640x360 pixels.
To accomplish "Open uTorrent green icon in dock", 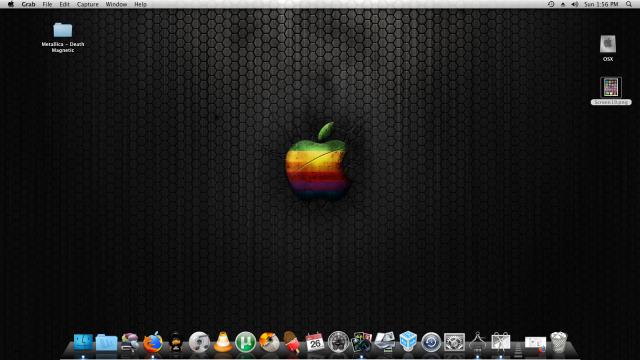I will (245, 342).
